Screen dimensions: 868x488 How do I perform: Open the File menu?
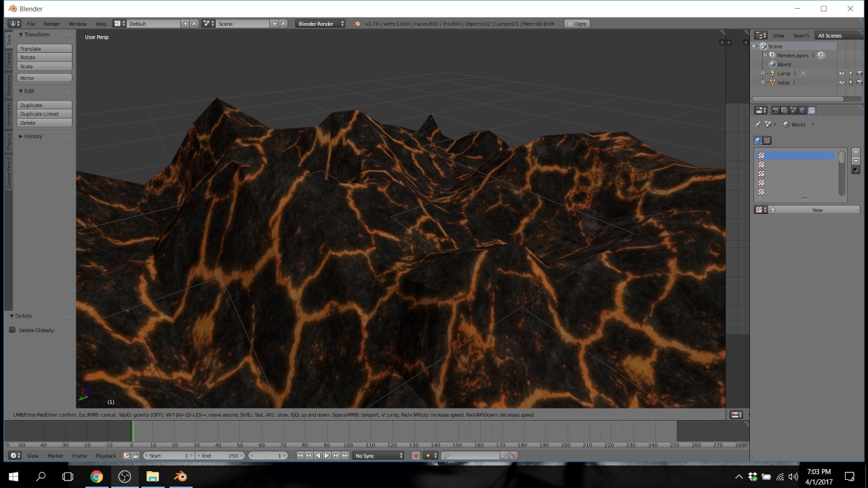[x=31, y=24]
